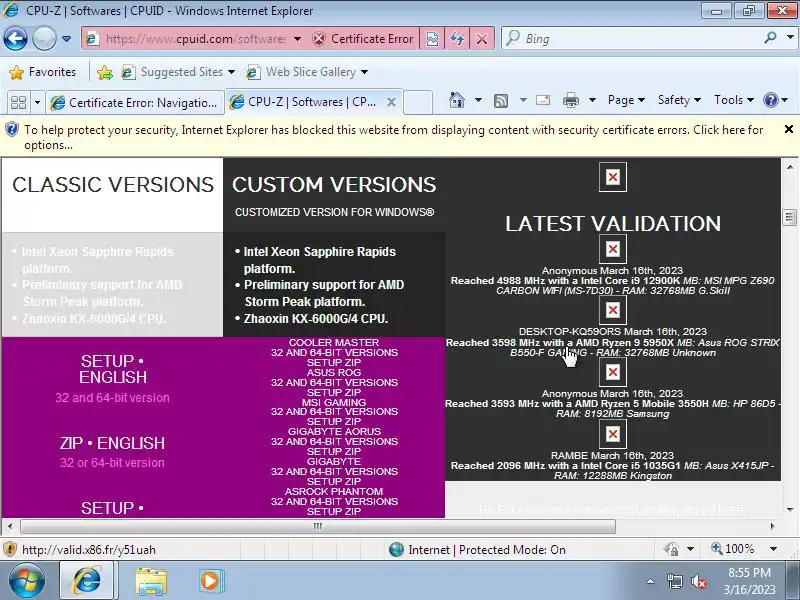Click the ZIP • ENGLISH download link
The image size is (800, 600).
(x=112, y=443)
